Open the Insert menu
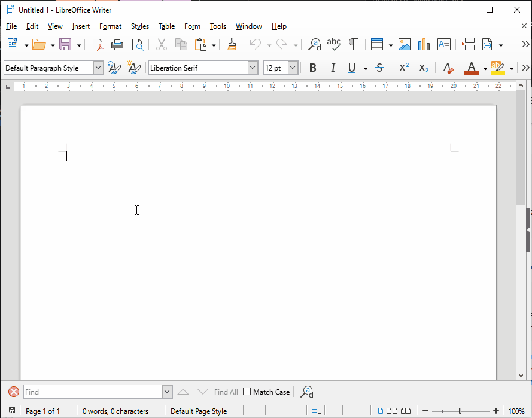 pos(81,26)
